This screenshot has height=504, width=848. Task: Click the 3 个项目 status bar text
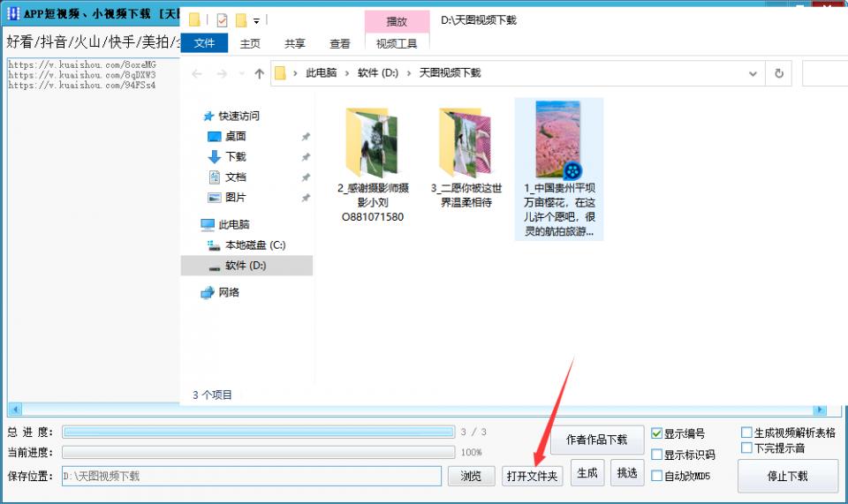pyautogui.click(x=212, y=395)
